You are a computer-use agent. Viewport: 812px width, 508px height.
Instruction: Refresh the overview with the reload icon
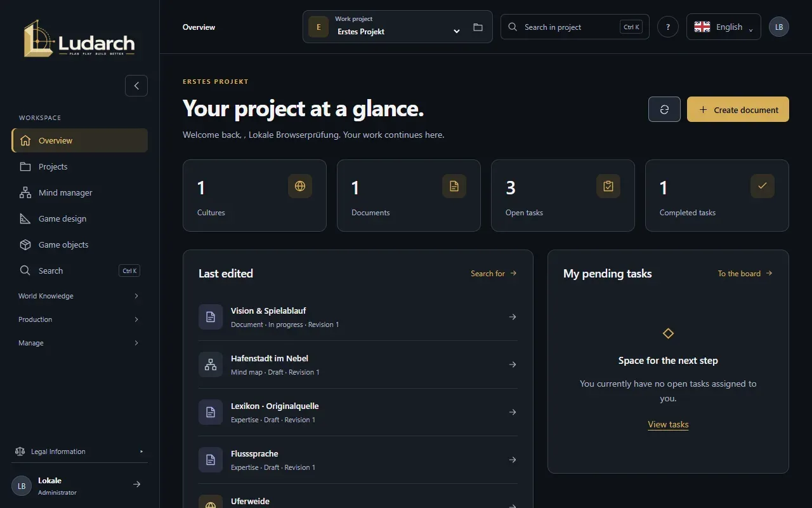point(664,109)
